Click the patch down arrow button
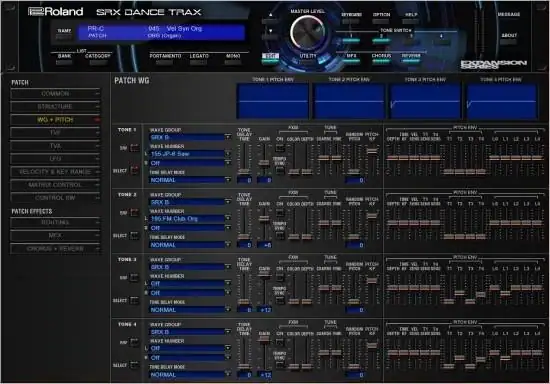Screen dimensions: 550x384 pyautogui.click(x=270, y=37)
